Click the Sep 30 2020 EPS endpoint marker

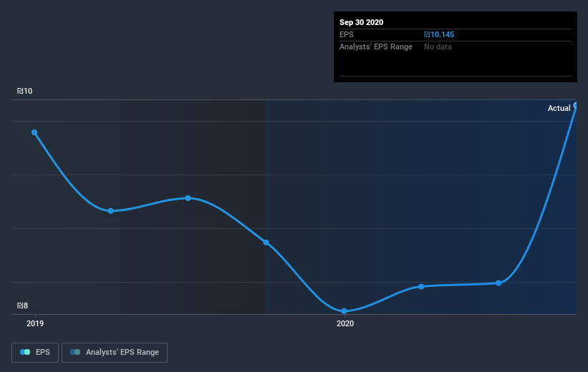576,106
